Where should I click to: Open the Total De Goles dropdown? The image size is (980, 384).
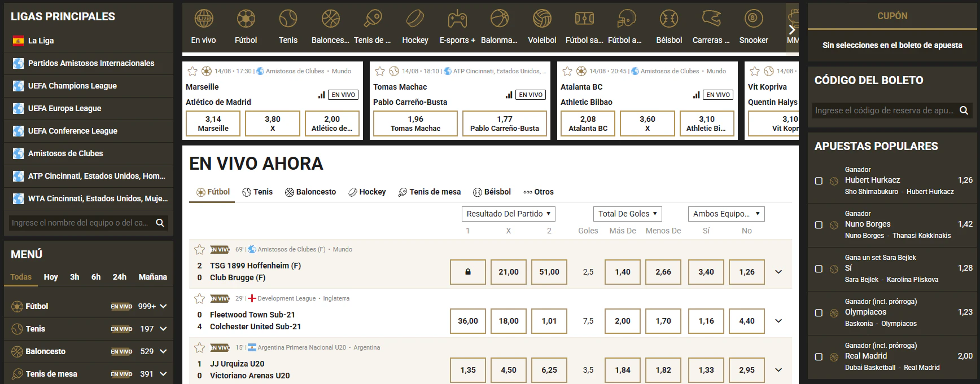(x=627, y=214)
